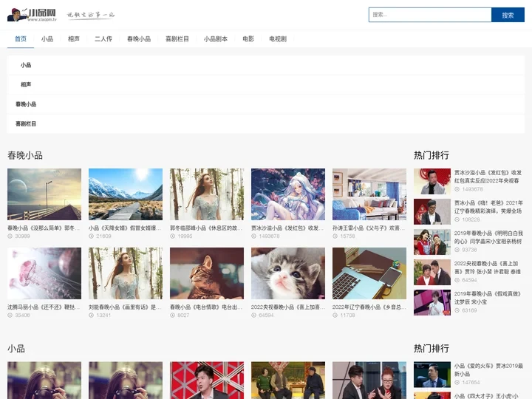Image resolution: width=532 pixels, height=399 pixels.
Task: Open hot-ranking thumbnail for 《明明白白我的心》
Action: 432,242
